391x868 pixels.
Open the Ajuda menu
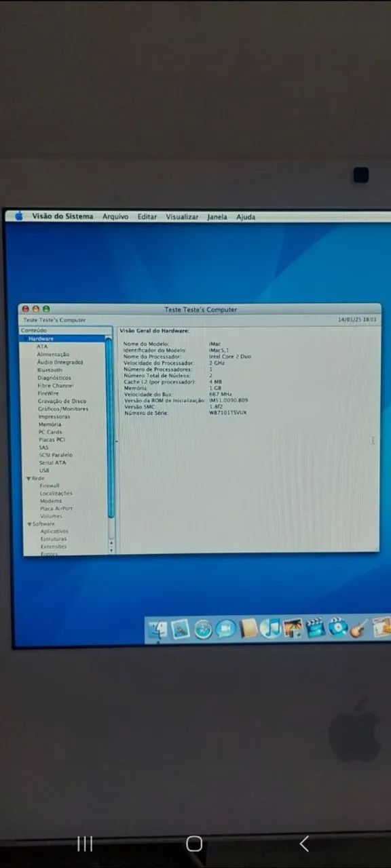pos(246,217)
